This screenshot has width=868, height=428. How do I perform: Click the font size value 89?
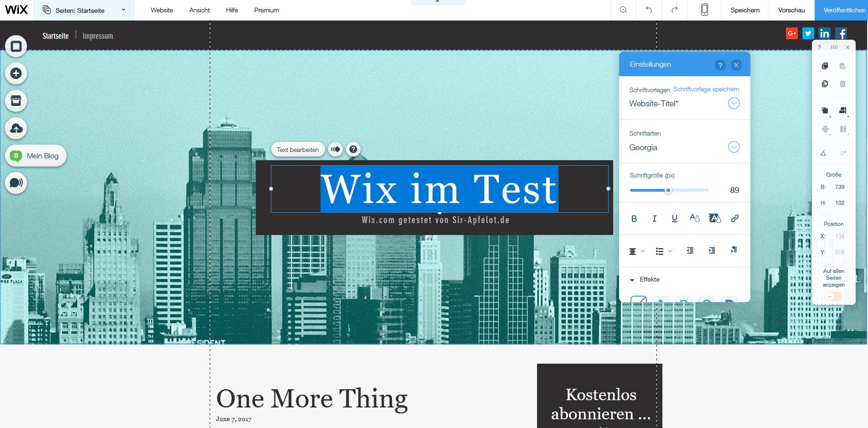pyautogui.click(x=734, y=190)
